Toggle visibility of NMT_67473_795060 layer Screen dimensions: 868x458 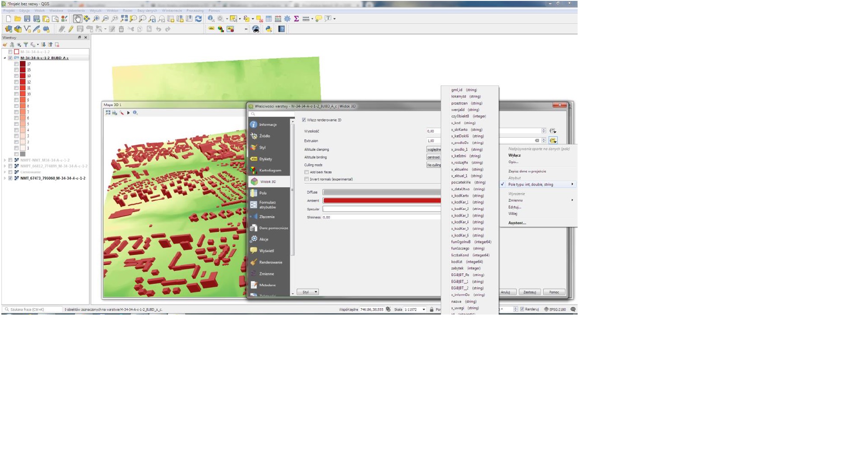(x=10, y=178)
